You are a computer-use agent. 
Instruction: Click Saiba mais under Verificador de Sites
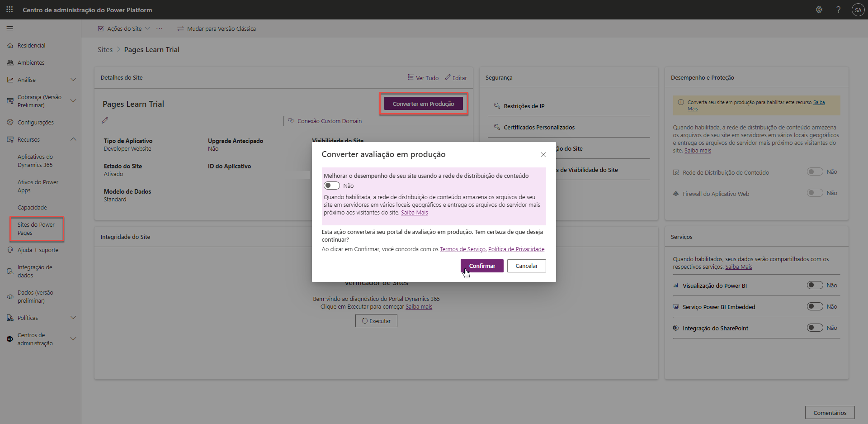coord(419,306)
